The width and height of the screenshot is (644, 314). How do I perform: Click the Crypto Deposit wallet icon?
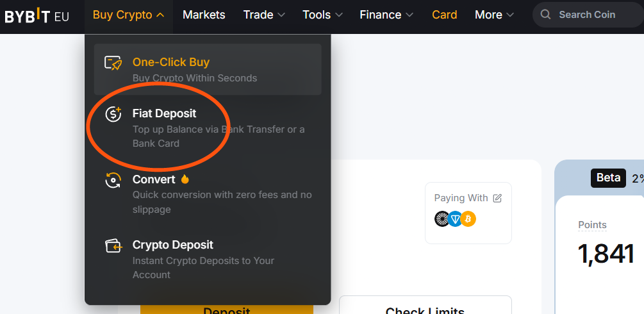click(113, 245)
